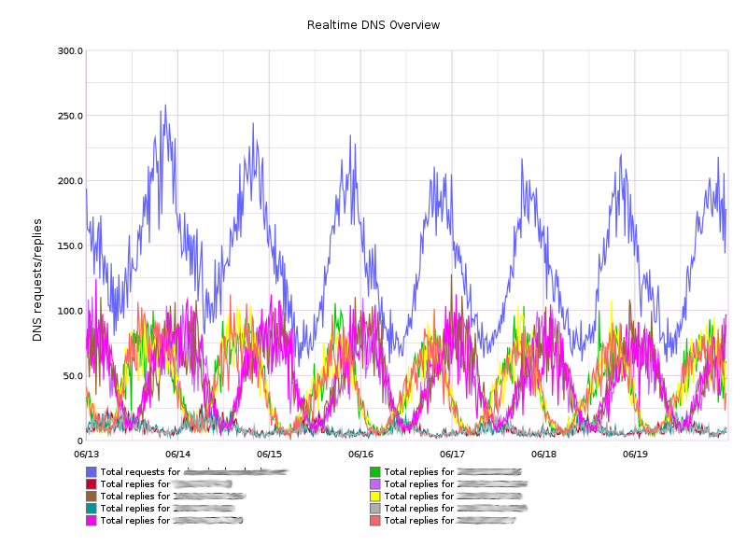The width and height of the screenshot is (747, 560).
Task: Click the 200.0 y-axis tick label
Action: (x=70, y=181)
